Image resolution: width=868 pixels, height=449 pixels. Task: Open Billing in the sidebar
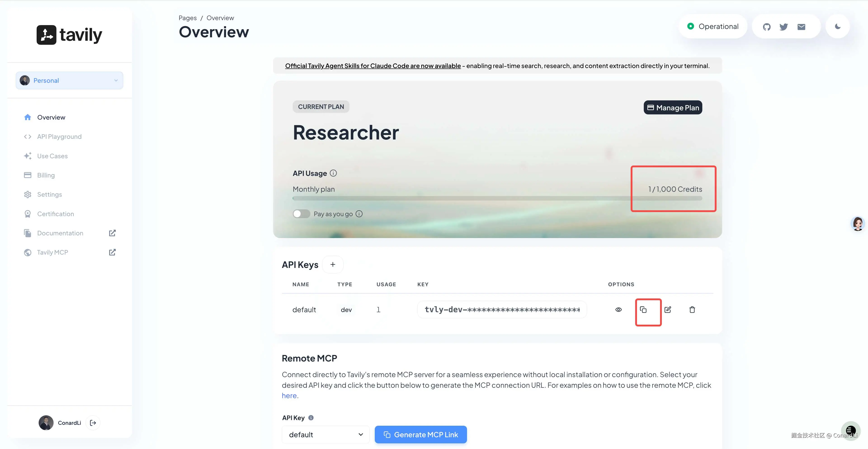point(46,175)
